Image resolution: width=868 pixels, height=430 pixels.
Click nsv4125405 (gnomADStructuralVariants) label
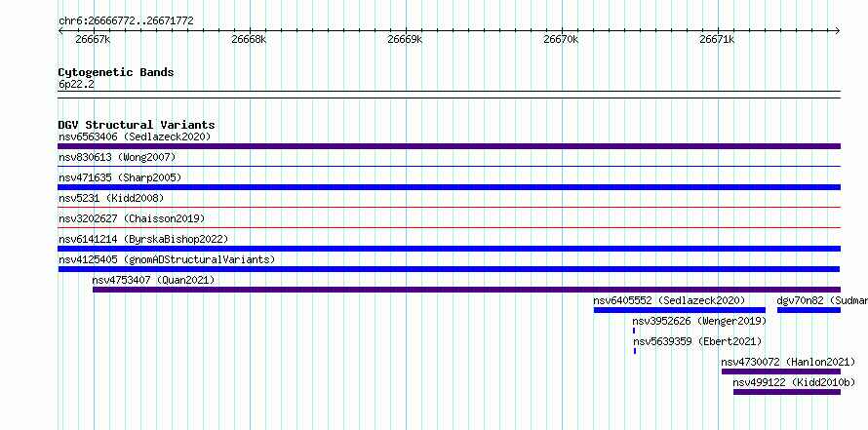167,259
